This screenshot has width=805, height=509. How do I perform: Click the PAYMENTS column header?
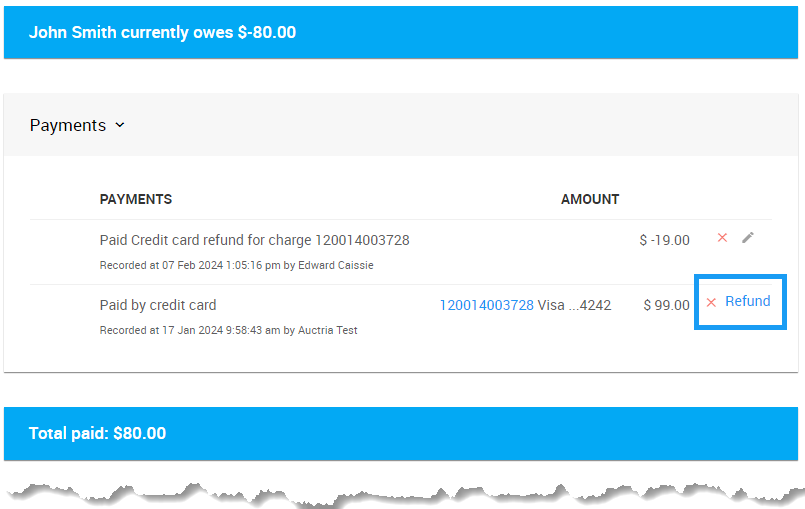coord(136,199)
